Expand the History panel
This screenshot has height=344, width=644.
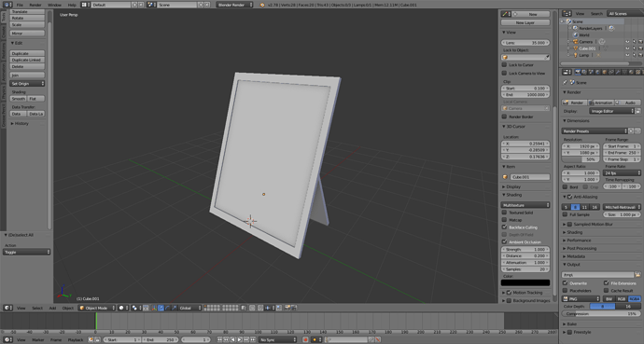21,123
